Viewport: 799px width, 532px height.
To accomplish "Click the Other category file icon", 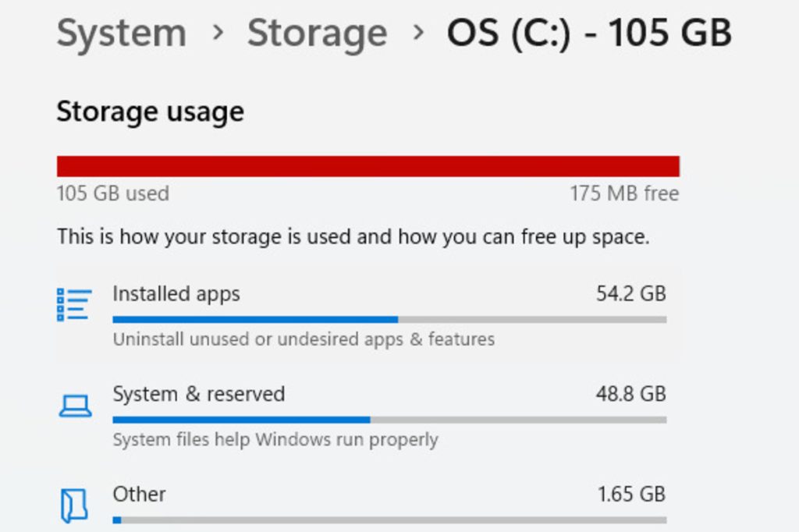I will click(x=74, y=505).
